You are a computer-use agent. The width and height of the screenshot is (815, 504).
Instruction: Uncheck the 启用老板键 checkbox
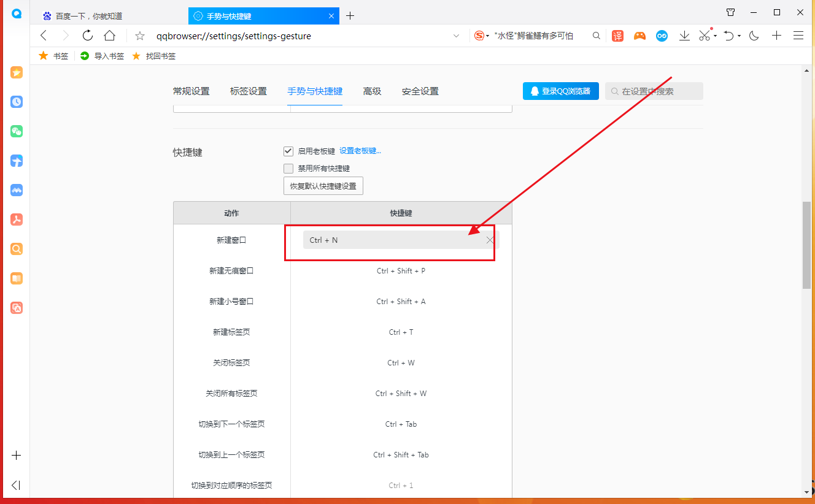[288, 151]
